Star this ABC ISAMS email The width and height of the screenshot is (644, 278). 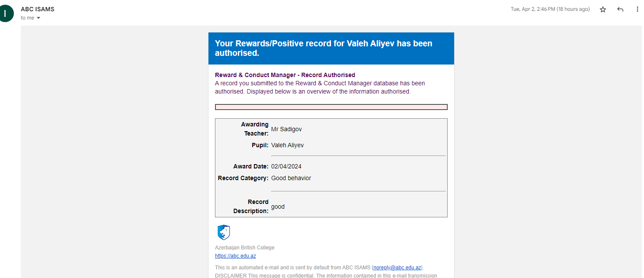603,10
